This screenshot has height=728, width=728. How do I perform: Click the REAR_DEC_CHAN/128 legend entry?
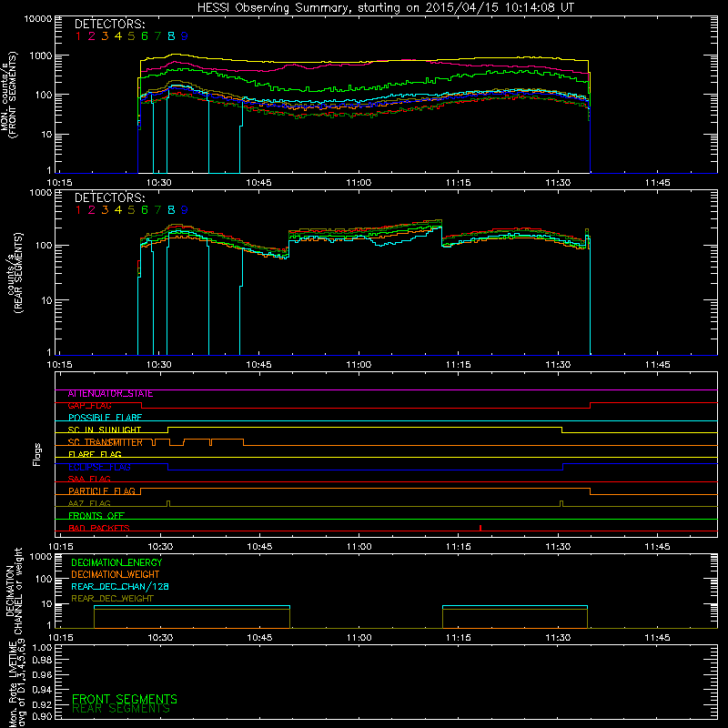(x=120, y=586)
